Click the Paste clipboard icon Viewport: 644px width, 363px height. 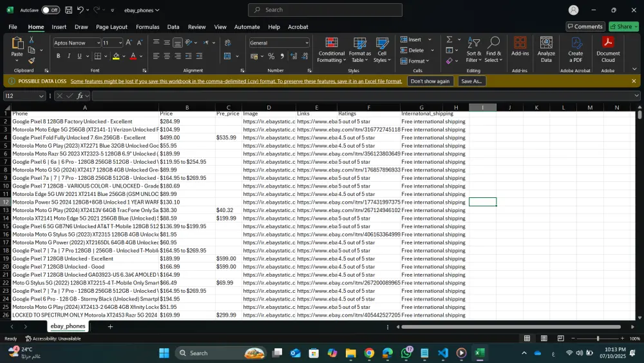(17, 43)
